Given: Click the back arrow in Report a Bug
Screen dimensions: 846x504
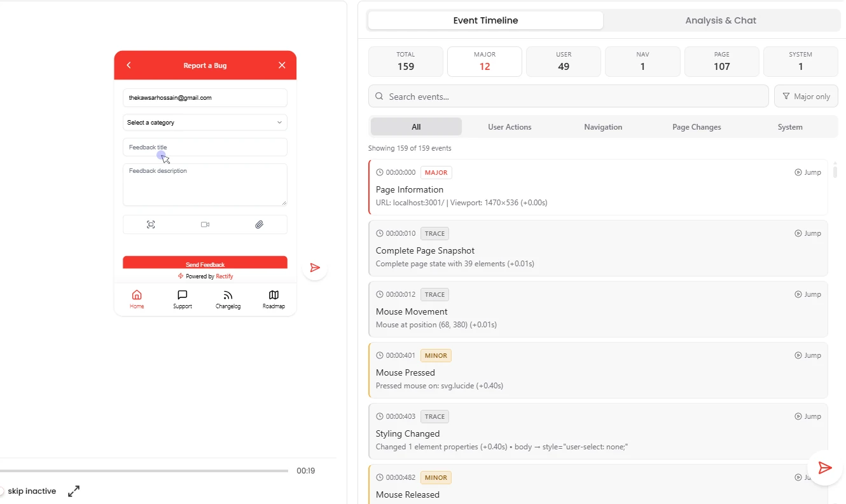Looking at the screenshot, I should tap(128, 65).
